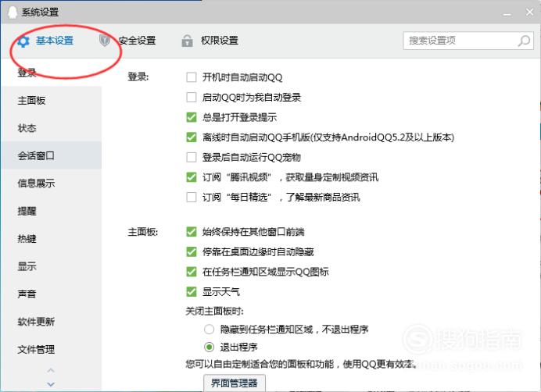The height and width of the screenshot is (392, 541).
Task: Minimize the 系统设置 window
Action: coord(507,13)
